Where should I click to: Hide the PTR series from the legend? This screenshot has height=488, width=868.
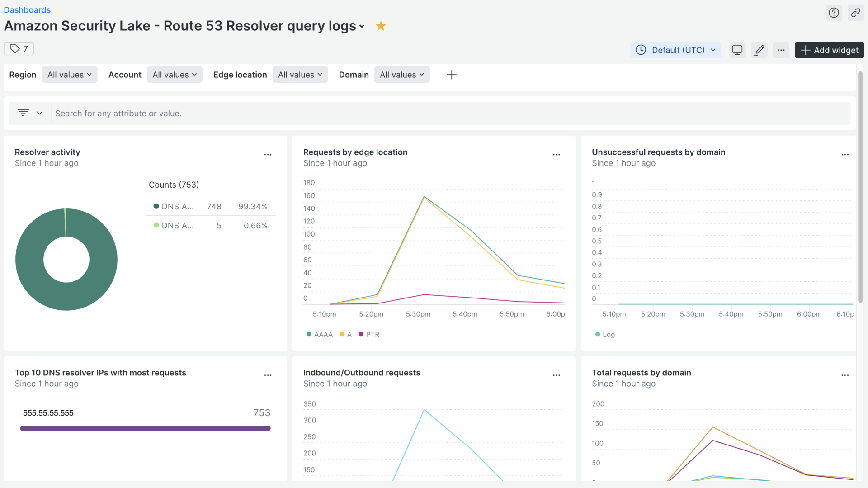pos(369,334)
